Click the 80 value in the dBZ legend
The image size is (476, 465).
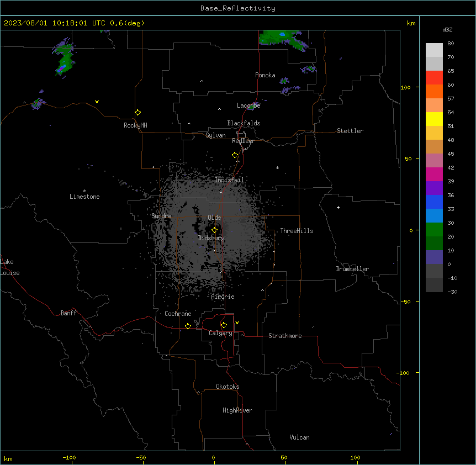click(x=451, y=44)
